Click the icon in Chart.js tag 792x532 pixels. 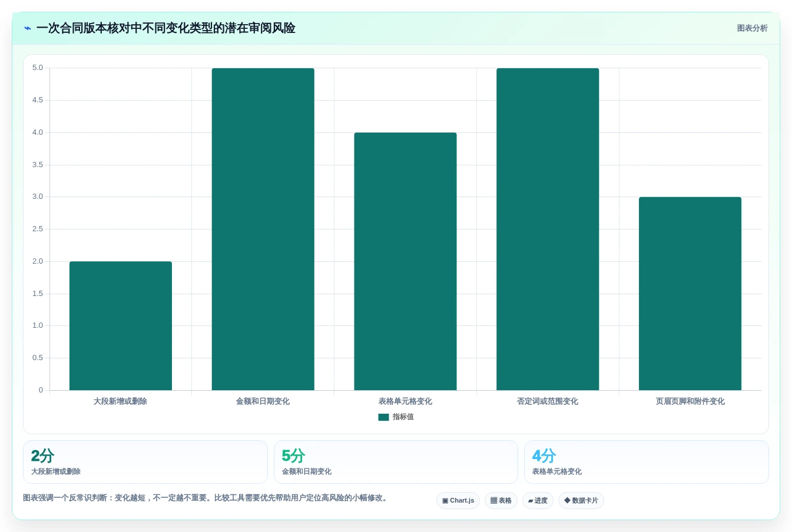[445, 501]
